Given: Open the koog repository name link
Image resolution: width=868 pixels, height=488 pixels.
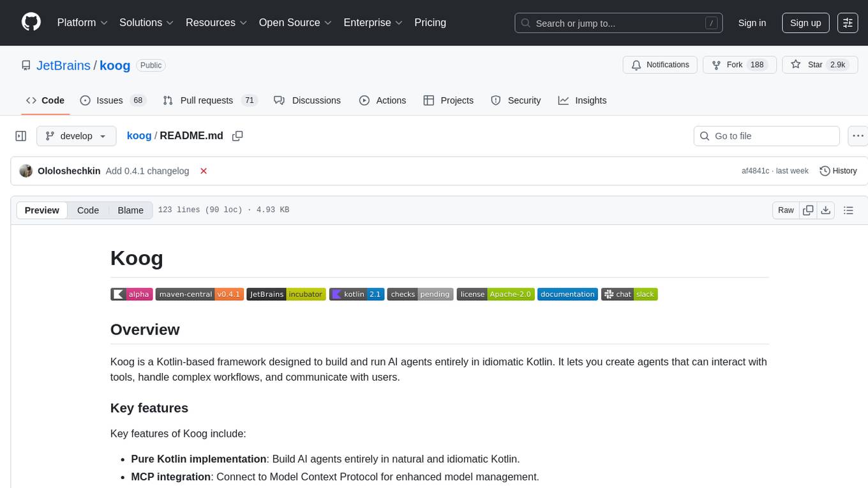Looking at the screenshot, I should [x=115, y=65].
